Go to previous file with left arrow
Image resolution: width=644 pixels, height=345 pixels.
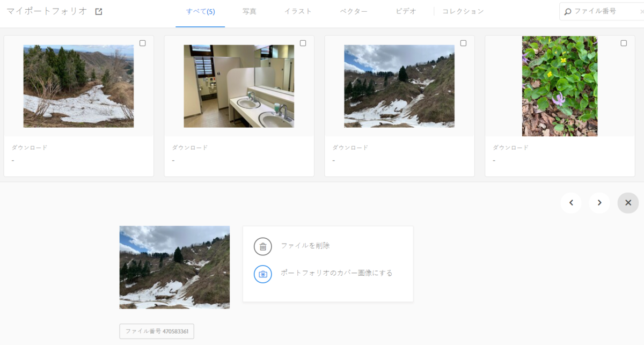(571, 203)
